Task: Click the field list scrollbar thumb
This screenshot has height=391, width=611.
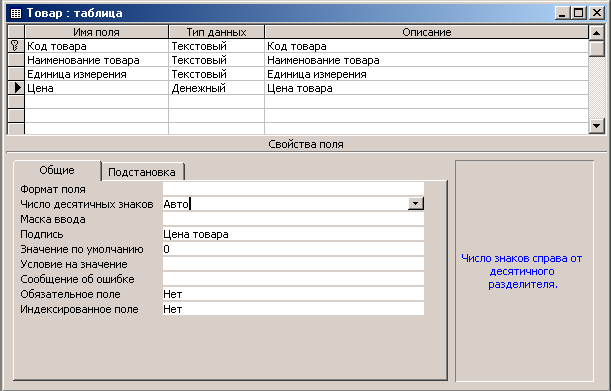Action: (x=597, y=48)
